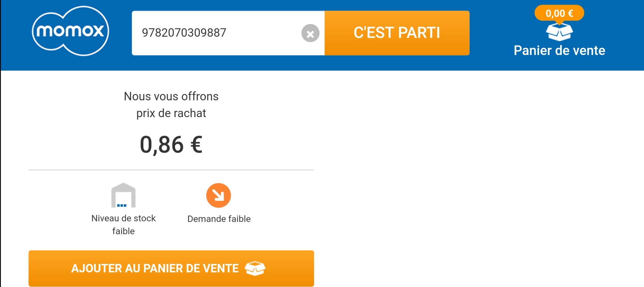The height and width of the screenshot is (287, 644).
Task: Click the orange Demande faible arrow icon
Action: click(218, 195)
